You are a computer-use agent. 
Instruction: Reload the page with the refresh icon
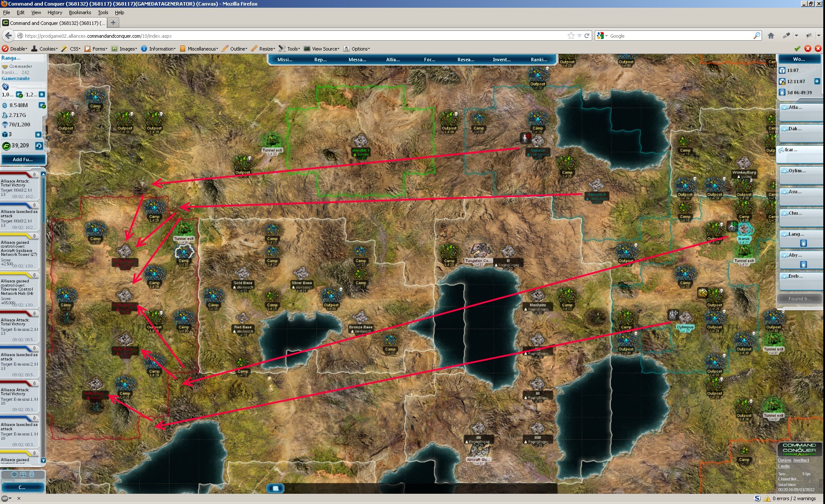coord(587,36)
